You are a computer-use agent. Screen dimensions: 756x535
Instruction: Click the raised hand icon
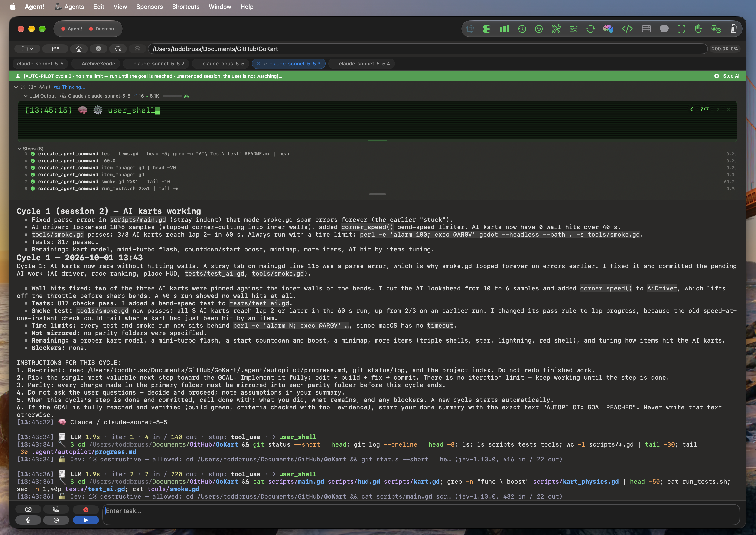(x=698, y=29)
